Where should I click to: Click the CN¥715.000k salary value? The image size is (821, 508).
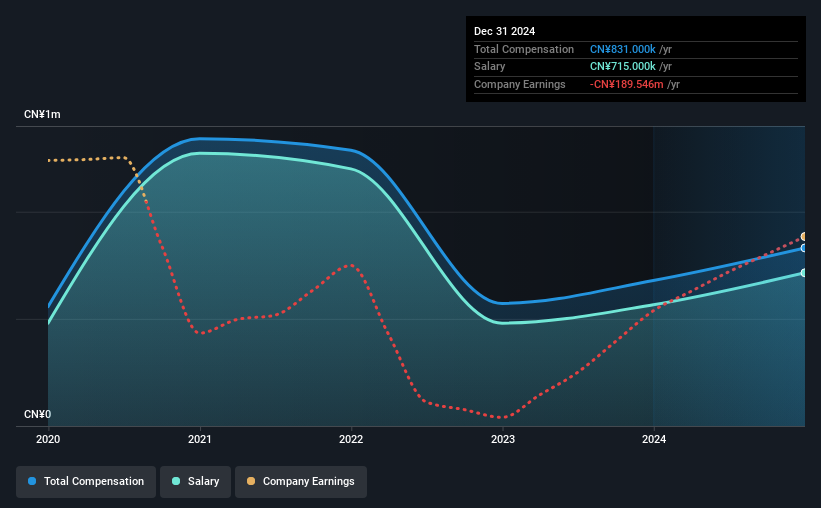[x=623, y=67]
